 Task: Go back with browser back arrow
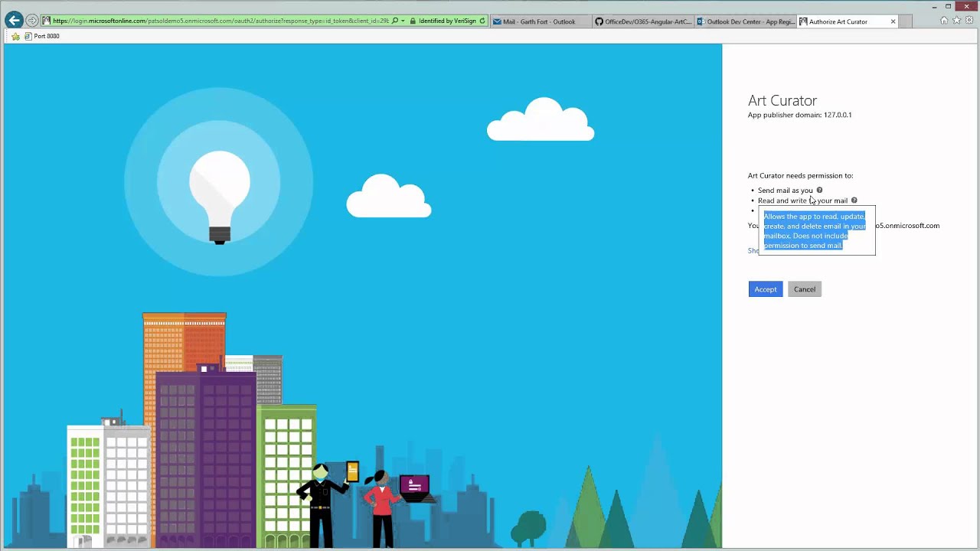click(x=14, y=21)
